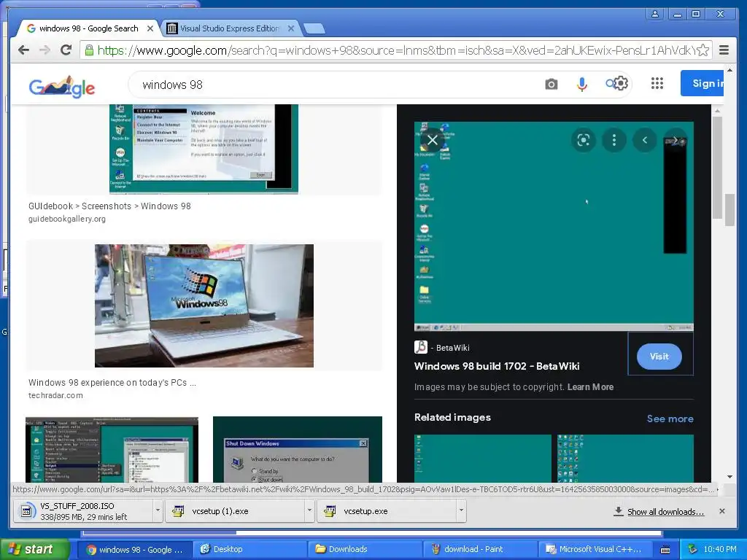The width and height of the screenshot is (747, 560).
Task: Open guidebookgallery.org Windows 98 screenshot thumbnail
Action: click(204, 149)
